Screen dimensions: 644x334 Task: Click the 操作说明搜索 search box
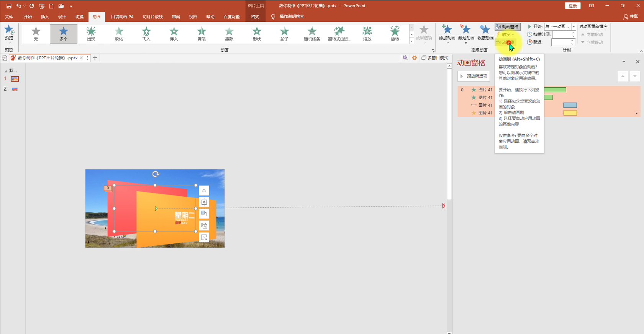292,17
